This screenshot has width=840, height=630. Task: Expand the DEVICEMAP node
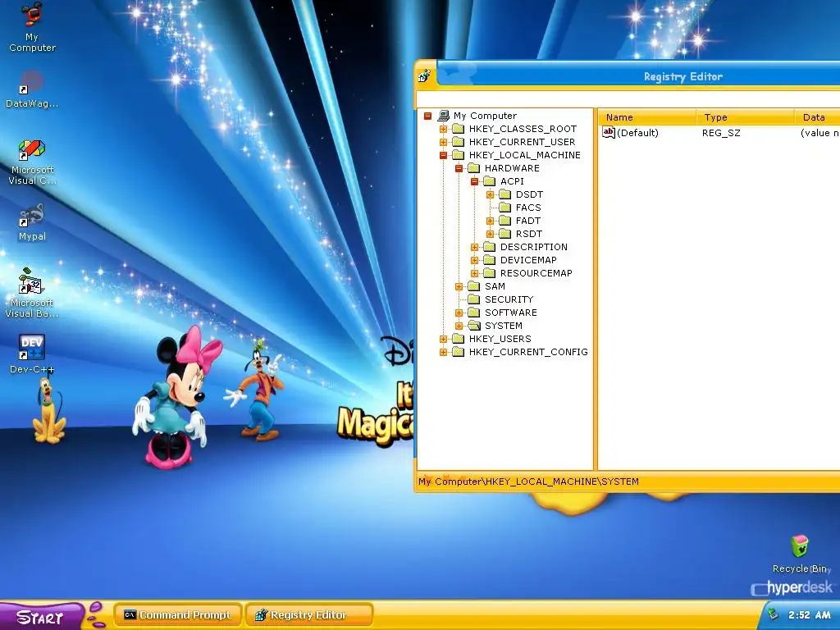[x=474, y=260]
